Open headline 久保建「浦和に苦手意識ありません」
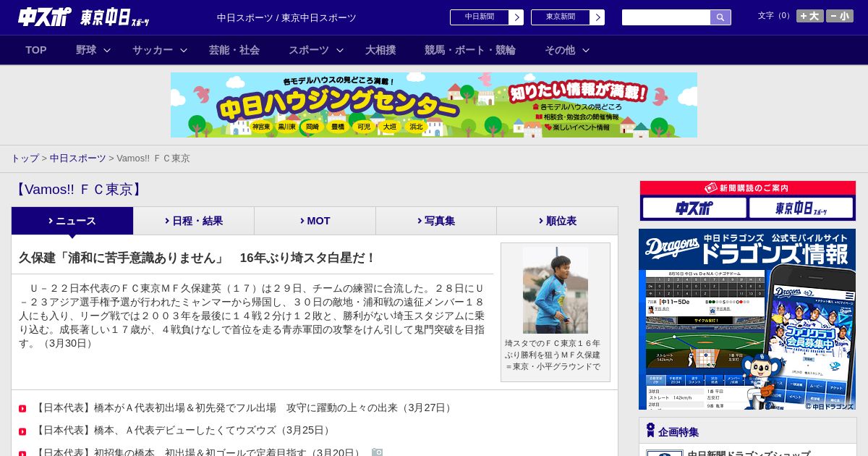The height and width of the screenshot is (456, 868). click(197, 258)
